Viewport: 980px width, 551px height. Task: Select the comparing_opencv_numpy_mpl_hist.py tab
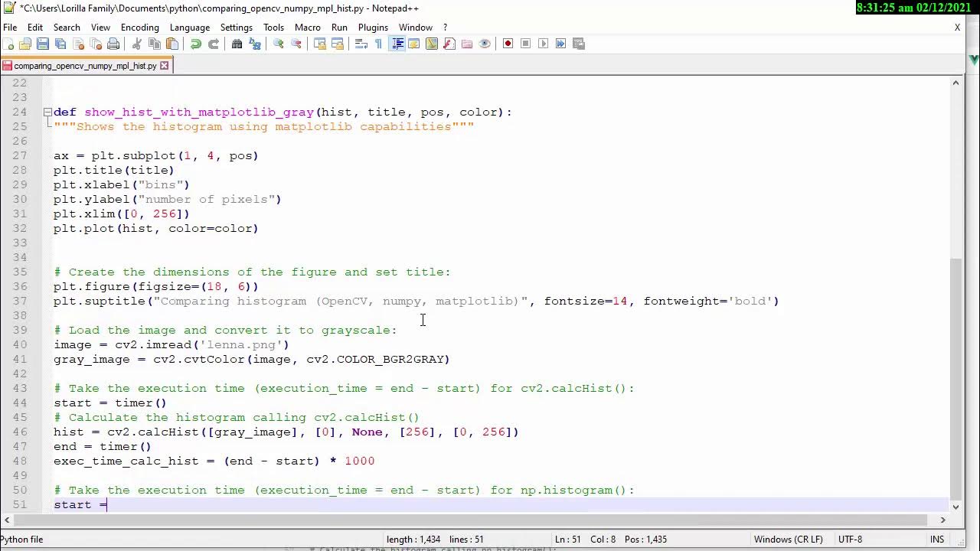(85, 66)
